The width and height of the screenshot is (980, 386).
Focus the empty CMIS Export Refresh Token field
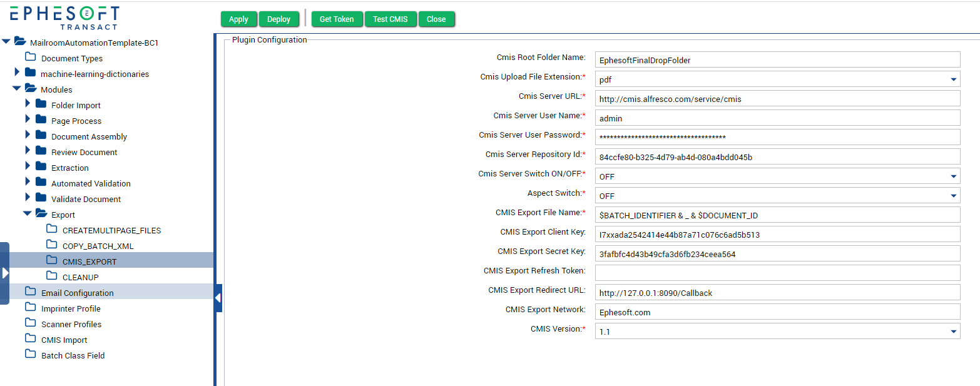(777, 273)
